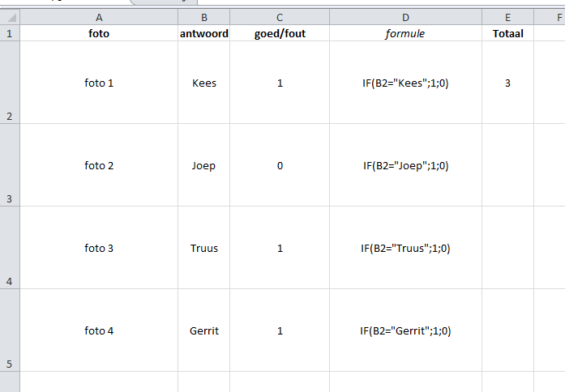Screen dimensions: 565x392
Task: Select row 4 header
Action: click(9, 248)
